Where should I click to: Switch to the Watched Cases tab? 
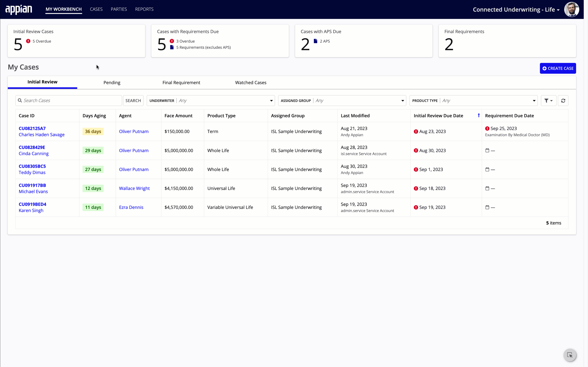pos(251,83)
